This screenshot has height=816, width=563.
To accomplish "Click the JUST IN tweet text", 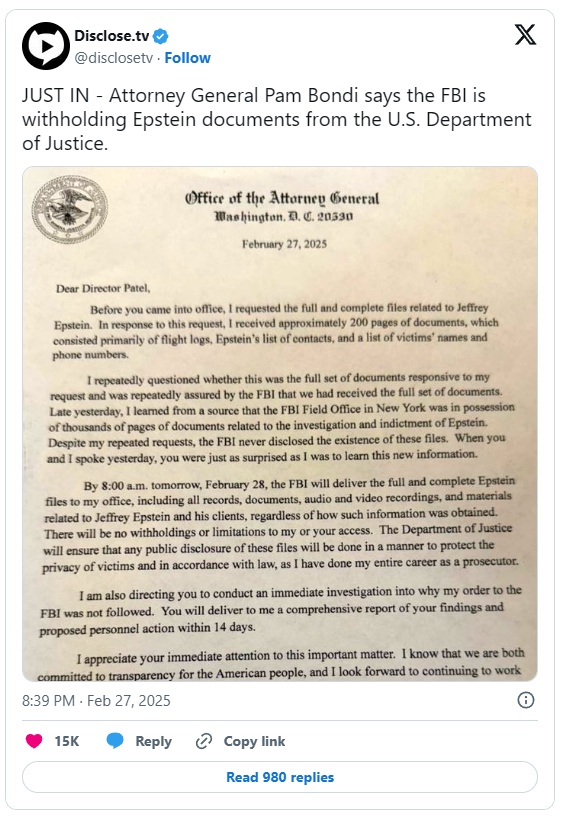I will pos(276,119).
